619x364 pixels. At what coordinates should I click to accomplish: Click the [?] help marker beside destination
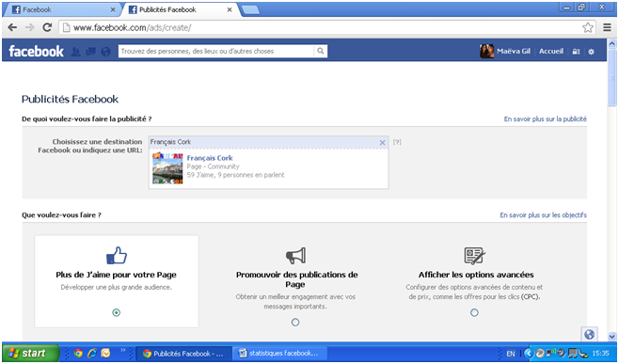point(397,142)
